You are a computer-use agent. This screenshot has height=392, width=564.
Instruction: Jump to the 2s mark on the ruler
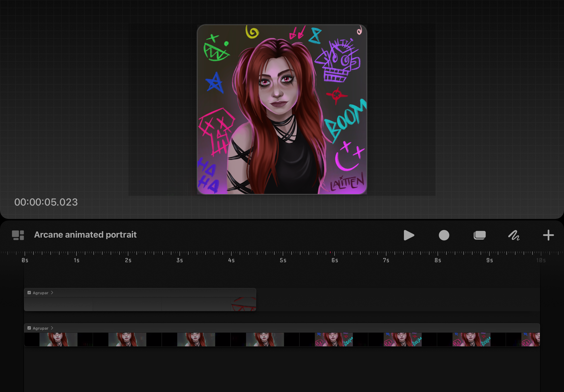point(128,260)
